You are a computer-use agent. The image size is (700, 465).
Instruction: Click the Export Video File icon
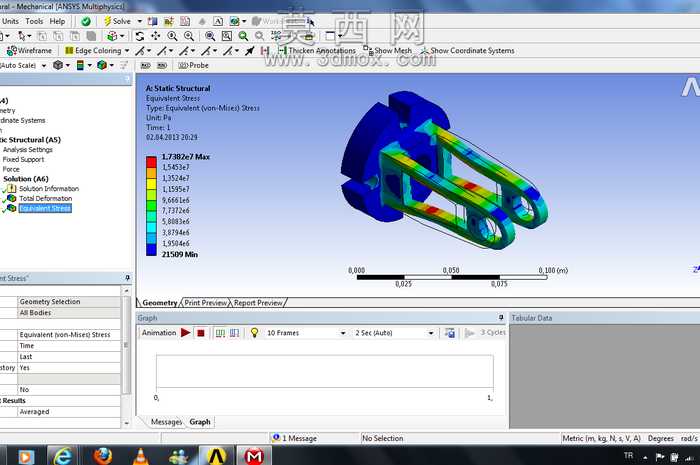[x=450, y=333]
